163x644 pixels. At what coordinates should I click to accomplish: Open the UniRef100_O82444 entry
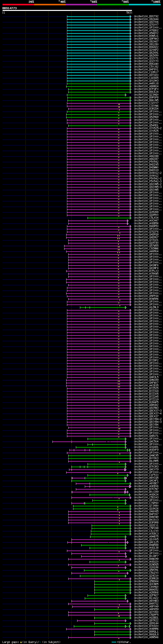click(146, 19)
